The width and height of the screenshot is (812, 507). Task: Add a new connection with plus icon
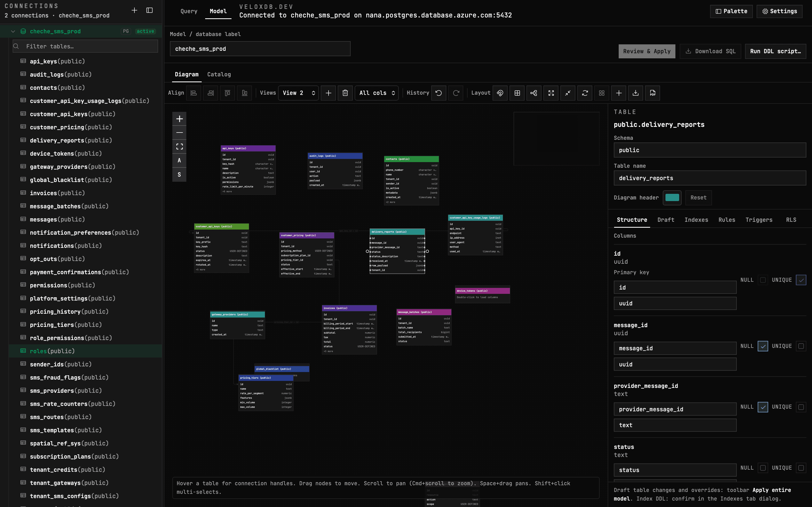coord(134,10)
